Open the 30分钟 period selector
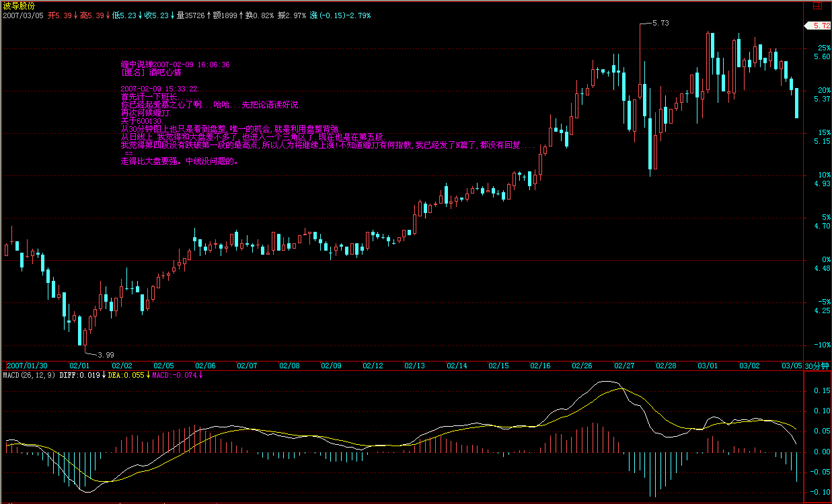This screenshot has width=832, height=504. pos(817,366)
